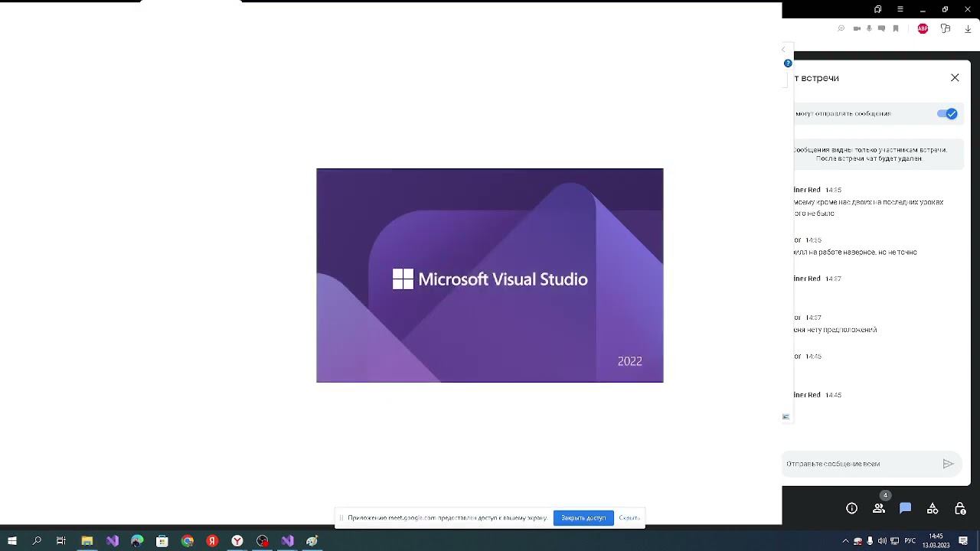The image size is (980, 551).
Task: Expand hidden system tray icons chevron
Action: tap(845, 541)
